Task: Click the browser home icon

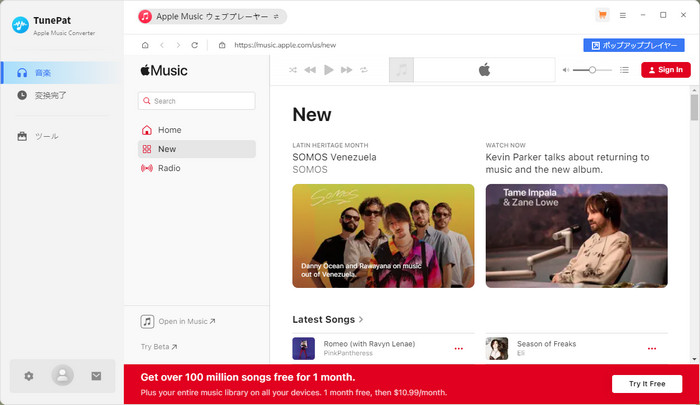Action: (x=146, y=45)
